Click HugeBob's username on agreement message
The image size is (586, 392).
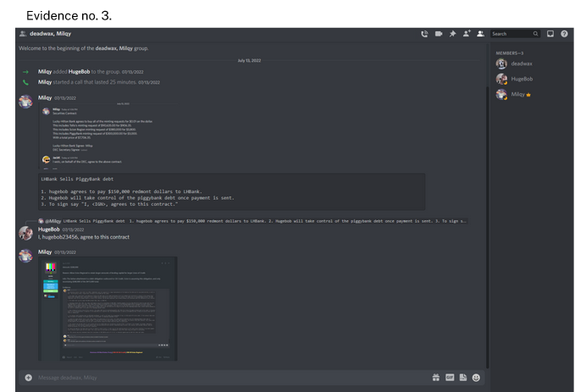(x=48, y=229)
